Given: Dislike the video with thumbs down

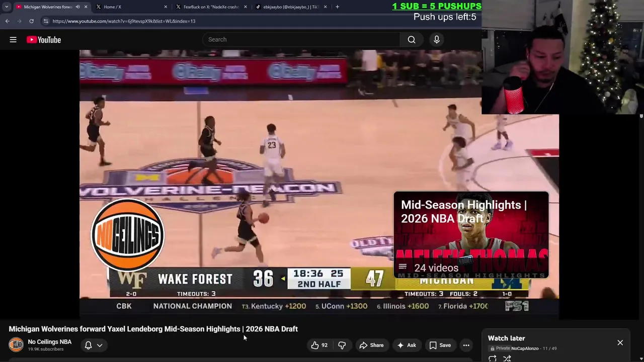Looking at the screenshot, I should pos(342,345).
